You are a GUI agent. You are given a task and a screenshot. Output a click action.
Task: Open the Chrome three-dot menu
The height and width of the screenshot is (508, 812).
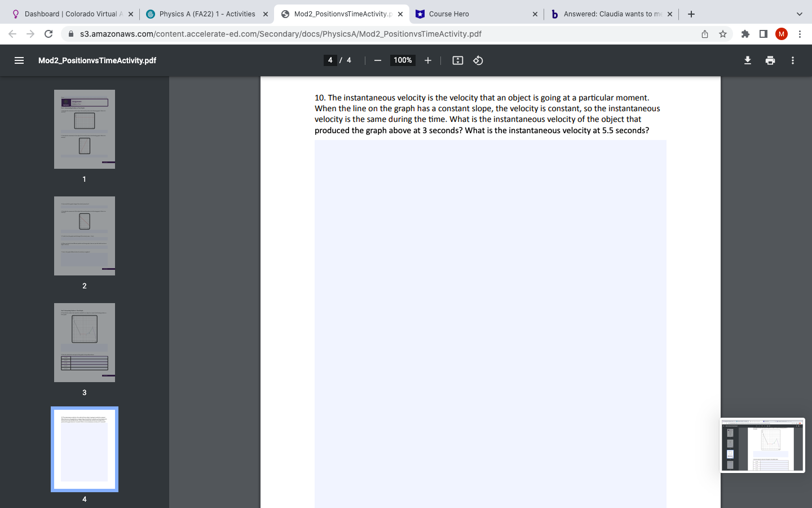pos(800,34)
